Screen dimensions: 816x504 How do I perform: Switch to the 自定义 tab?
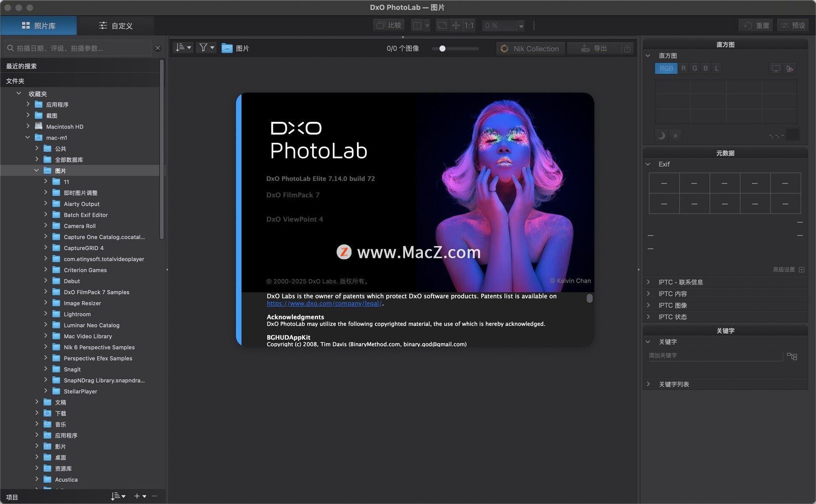(116, 25)
